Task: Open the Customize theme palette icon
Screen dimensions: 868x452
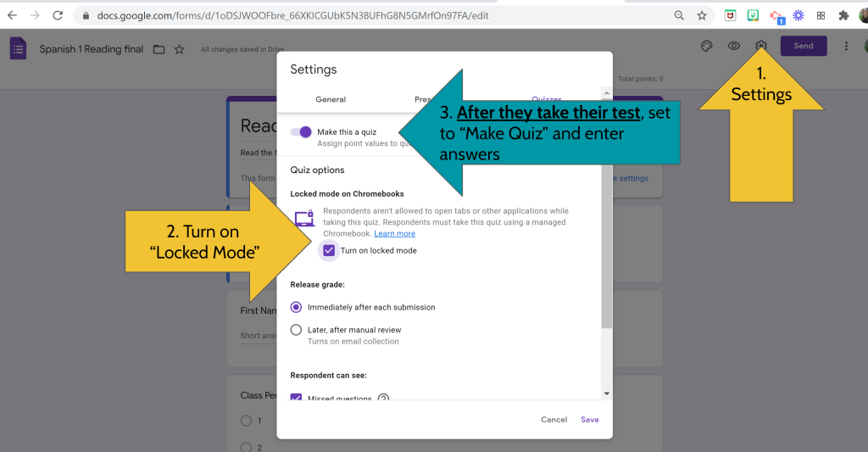Action: point(706,47)
